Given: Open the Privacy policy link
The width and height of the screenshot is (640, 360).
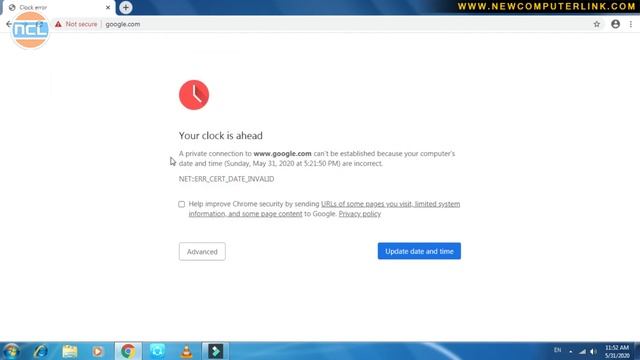Looking at the screenshot, I should [x=360, y=214].
